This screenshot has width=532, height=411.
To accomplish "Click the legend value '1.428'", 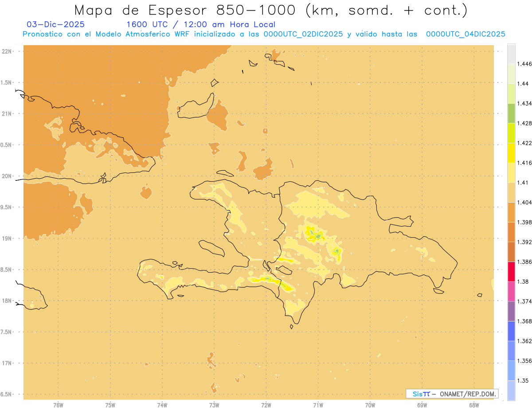I will [525, 123].
